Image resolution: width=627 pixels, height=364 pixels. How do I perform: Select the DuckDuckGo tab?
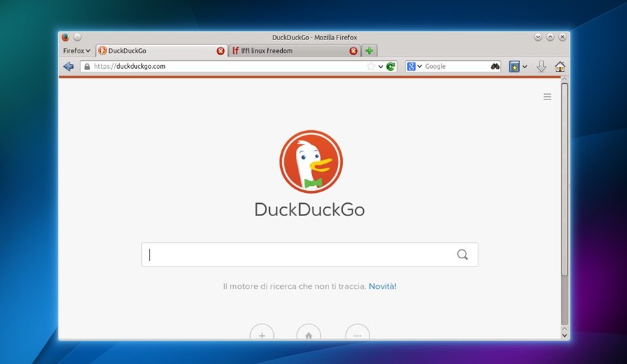[157, 50]
